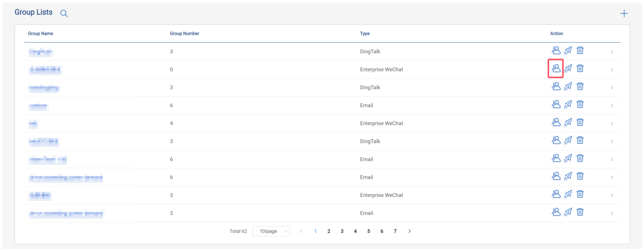Open the 10/page size dropdown

point(271,231)
